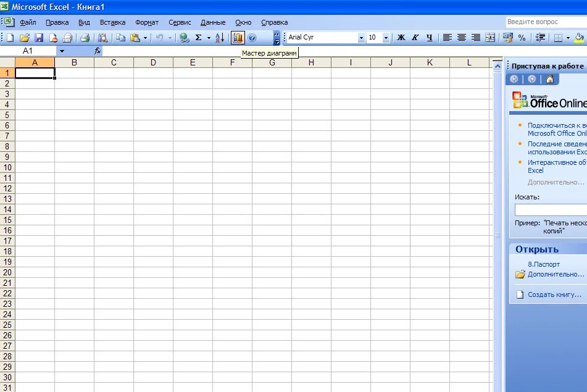The height and width of the screenshot is (392, 587).
Task: Open the Paste options dropdown arrow
Action: point(145,38)
